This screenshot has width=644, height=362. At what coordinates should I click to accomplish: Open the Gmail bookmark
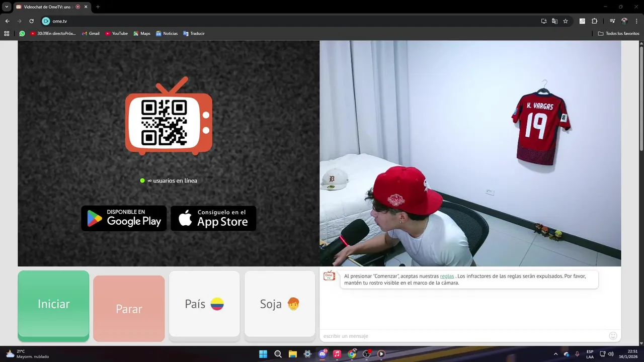coord(90,34)
